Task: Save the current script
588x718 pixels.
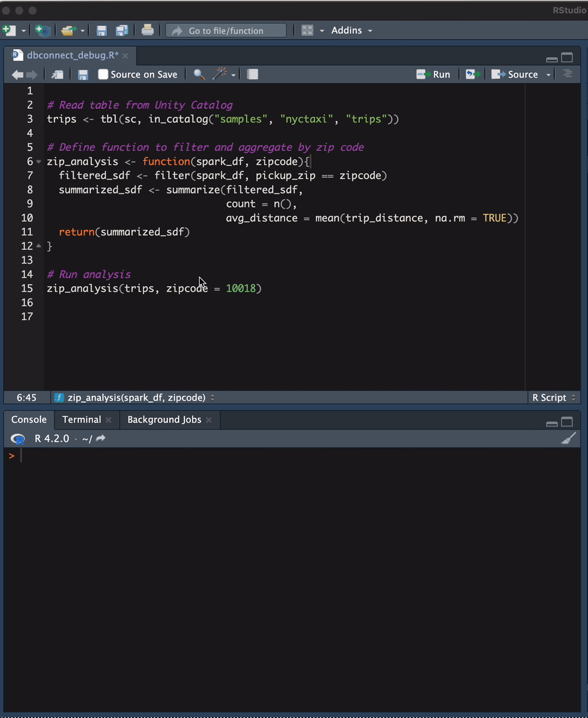Action: [101, 30]
